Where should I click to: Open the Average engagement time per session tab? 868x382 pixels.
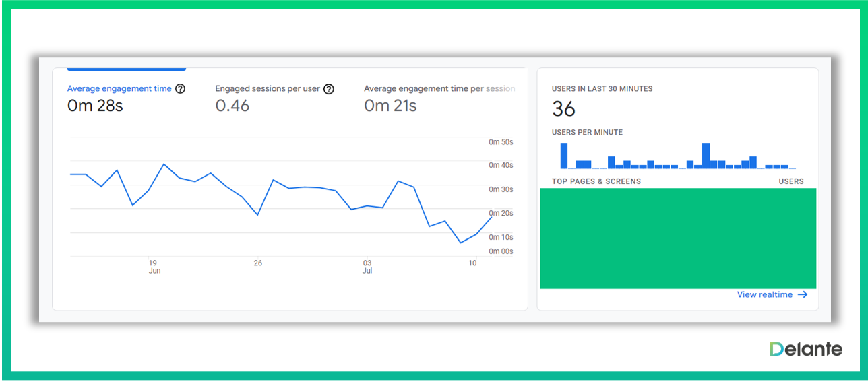coord(439,89)
